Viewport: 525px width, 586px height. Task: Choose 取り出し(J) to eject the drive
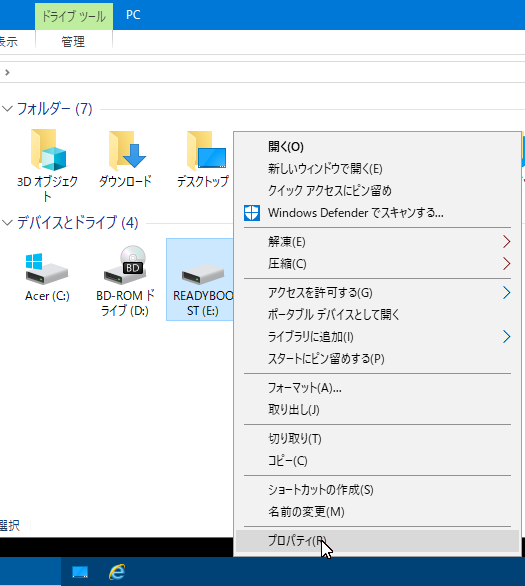point(377,410)
